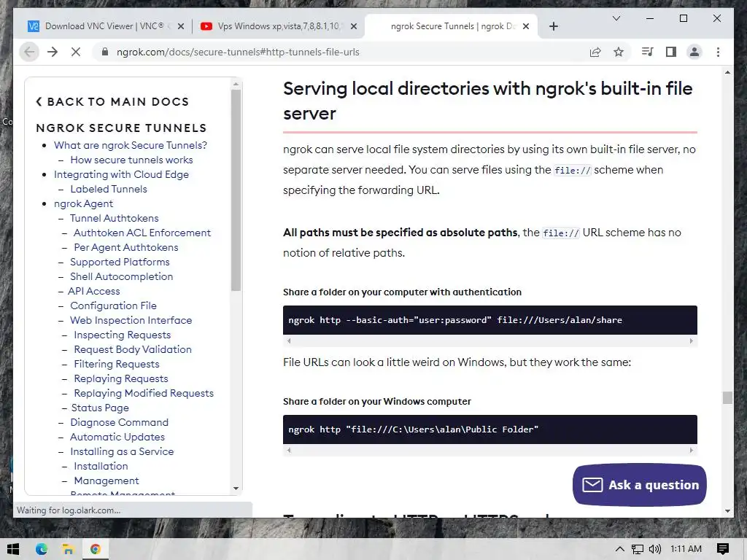Open Supported Platforms link
This screenshot has height=560, width=747.
click(120, 262)
